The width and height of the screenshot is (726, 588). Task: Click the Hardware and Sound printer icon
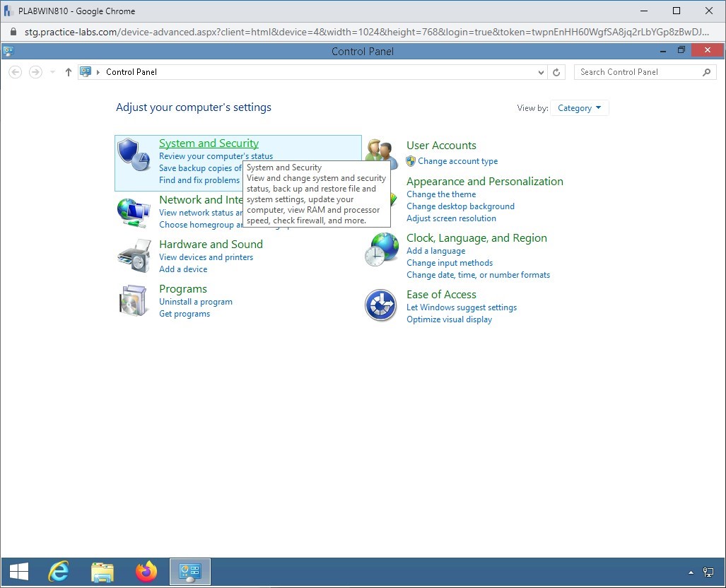coord(134,255)
